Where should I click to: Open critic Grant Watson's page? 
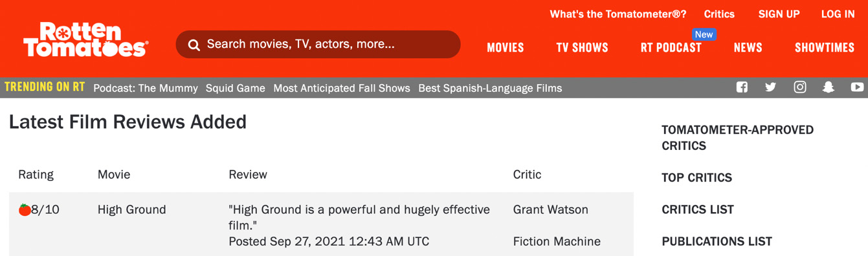pos(551,209)
